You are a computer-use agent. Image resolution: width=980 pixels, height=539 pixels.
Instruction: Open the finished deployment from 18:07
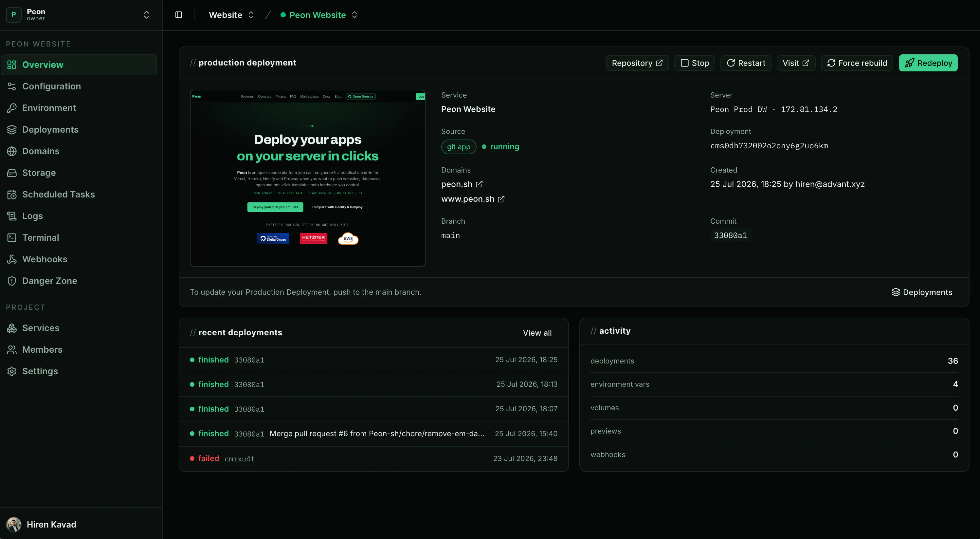click(373, 409)
